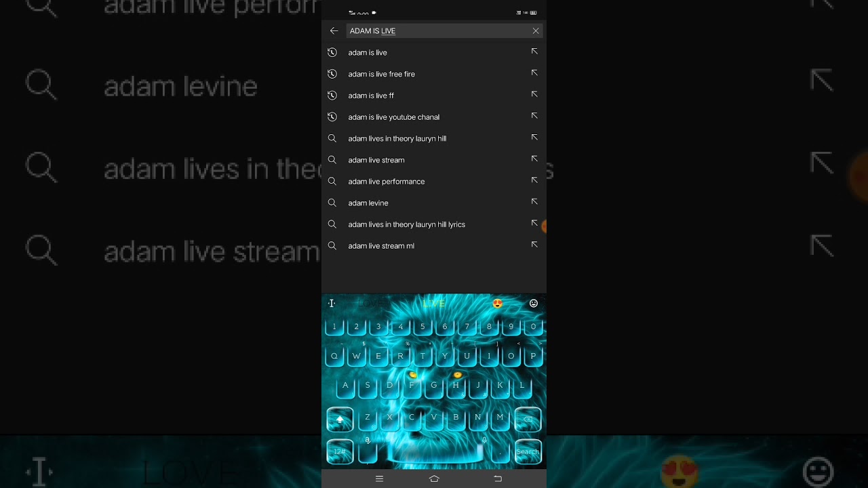This screenshot has height=488, width=868.
Task: Tap the number 5 key on the keyboard
Action: 422,327
